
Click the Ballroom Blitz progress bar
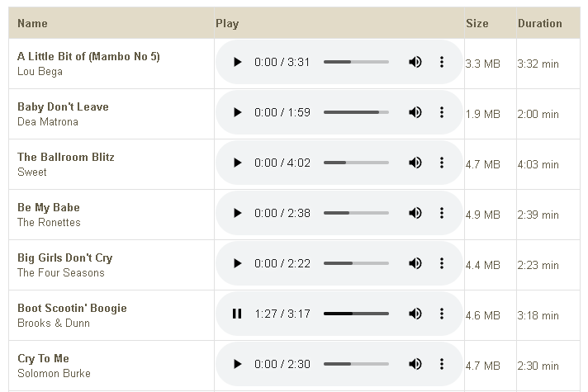[356, 163]
